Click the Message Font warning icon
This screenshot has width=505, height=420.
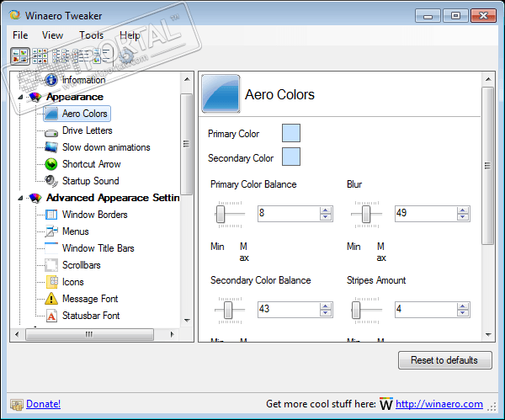pos(51,299)
